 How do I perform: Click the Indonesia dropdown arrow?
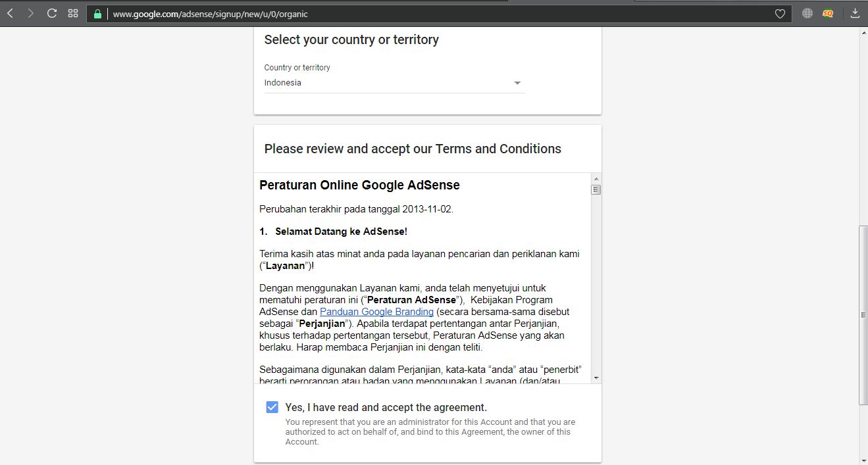pos(517,83)
